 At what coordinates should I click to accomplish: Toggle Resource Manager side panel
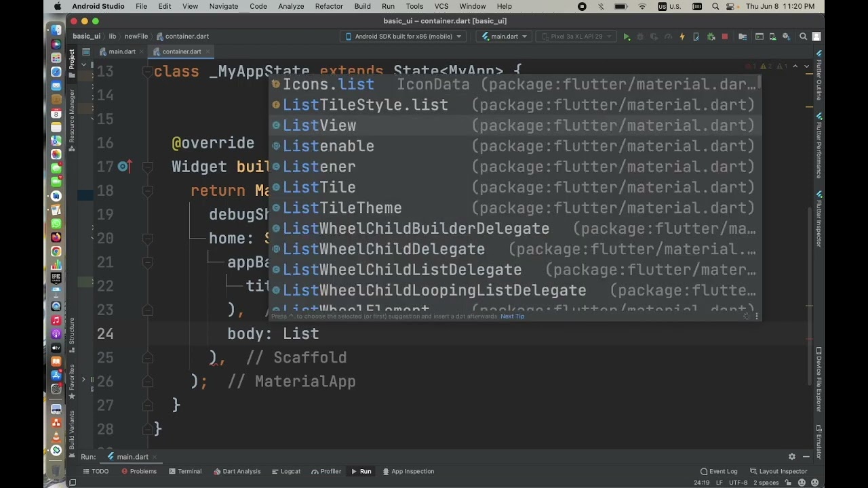coord(72,121)
